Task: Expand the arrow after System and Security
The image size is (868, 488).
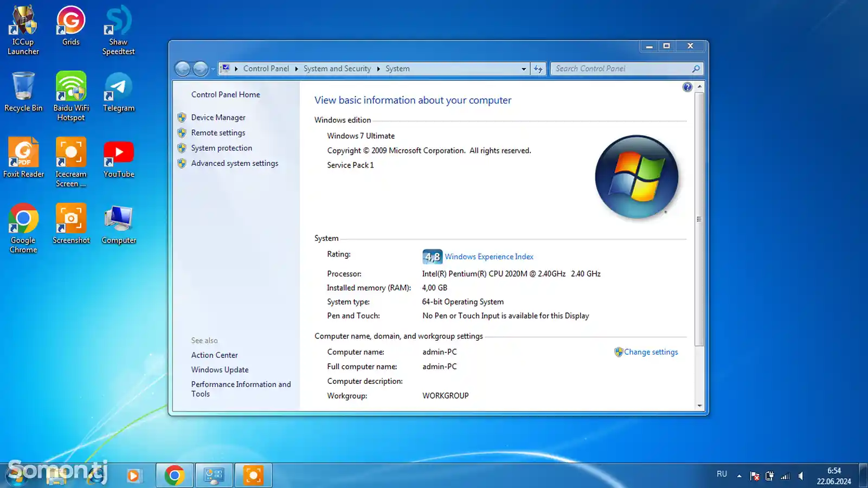Action: tap(378, 69)
